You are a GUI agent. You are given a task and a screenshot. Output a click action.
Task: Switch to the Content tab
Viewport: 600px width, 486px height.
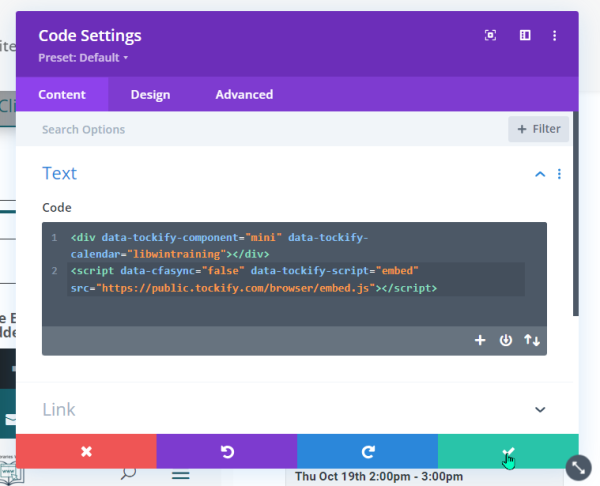coord(62,95)
